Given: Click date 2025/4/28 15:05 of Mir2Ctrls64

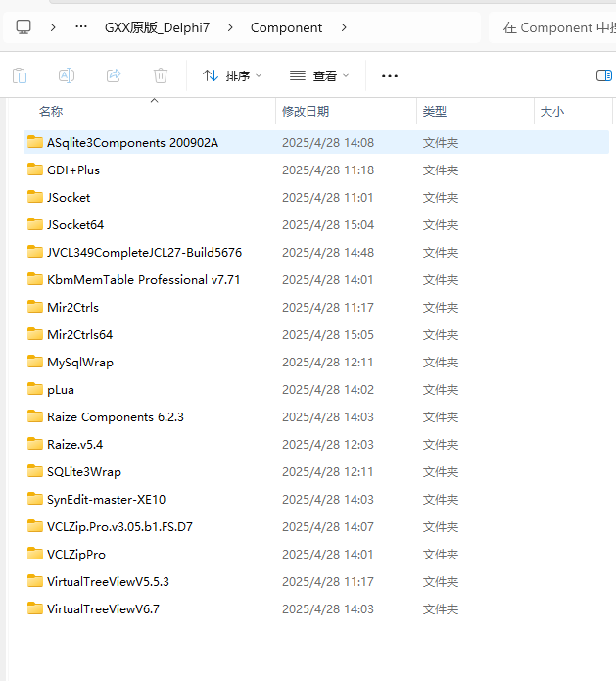Looking at the screenshot, I should (x=328, y=335).
